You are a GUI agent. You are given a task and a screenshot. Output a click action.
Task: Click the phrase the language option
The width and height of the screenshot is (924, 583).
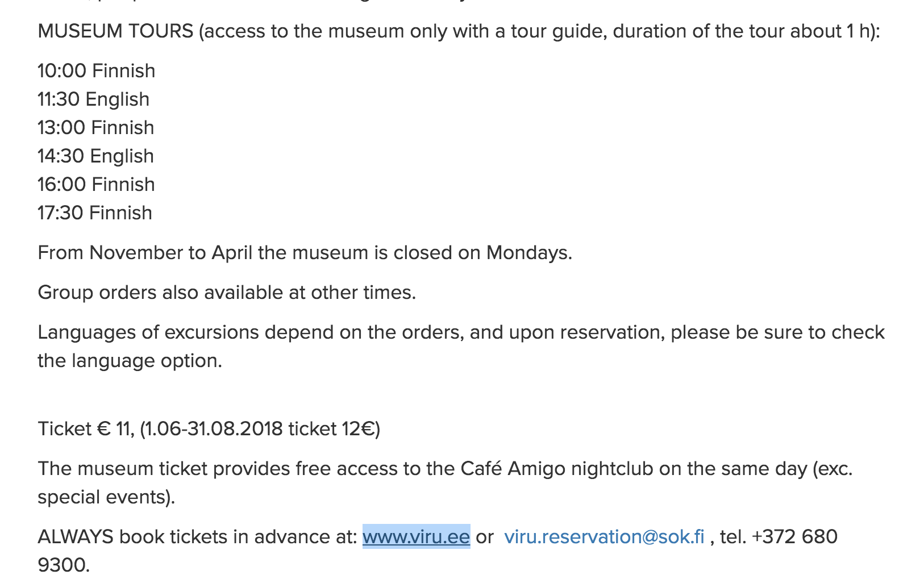coord(130,360)
